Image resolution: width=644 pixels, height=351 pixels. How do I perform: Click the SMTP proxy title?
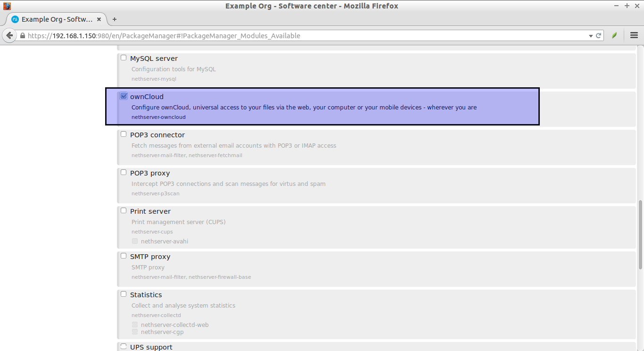tap(150, 257)
